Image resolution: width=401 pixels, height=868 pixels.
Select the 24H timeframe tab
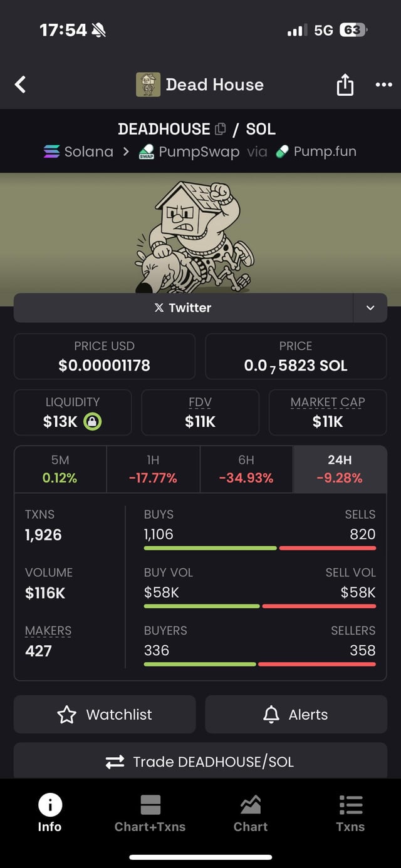click(x=340, y=469)
